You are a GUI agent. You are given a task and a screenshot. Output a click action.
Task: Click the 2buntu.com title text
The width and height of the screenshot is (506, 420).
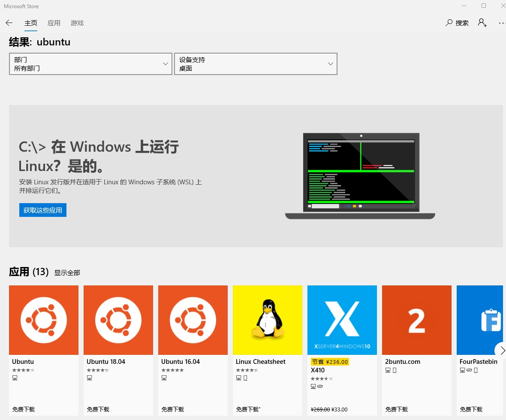[x=403, y=362]
